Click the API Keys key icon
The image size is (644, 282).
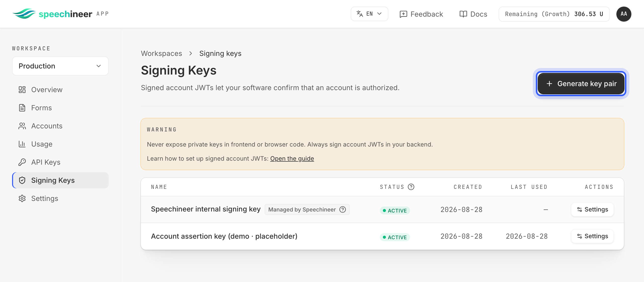click(22, 162)
